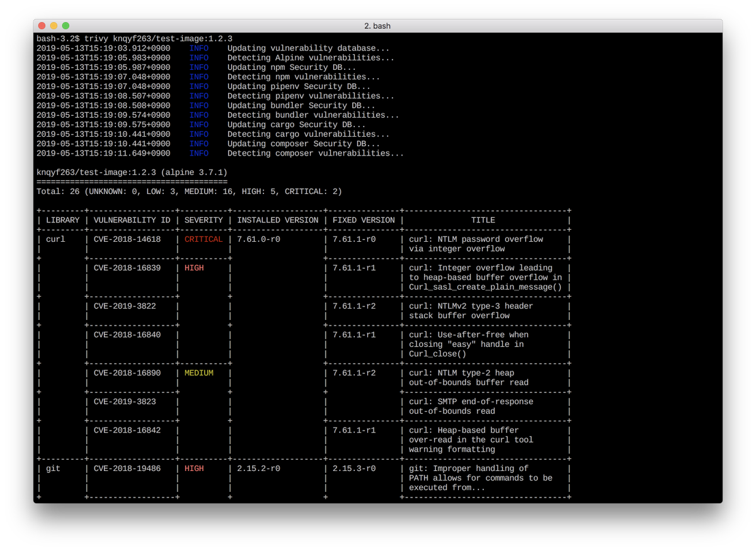Select vulnerability ID CVE-2018-16839
The width and height of the screenshot is (756, 551).
pos(127,268)
